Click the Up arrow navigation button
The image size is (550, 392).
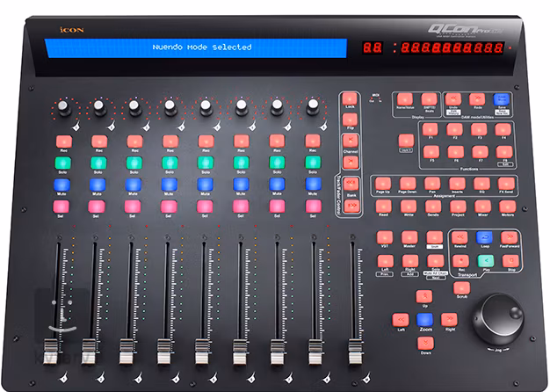(x=424, y=296)
